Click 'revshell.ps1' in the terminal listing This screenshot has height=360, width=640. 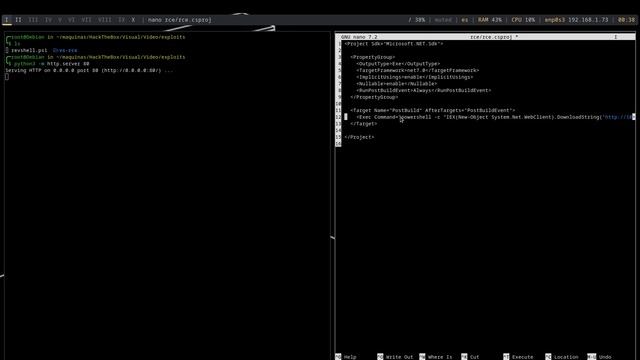29,50
